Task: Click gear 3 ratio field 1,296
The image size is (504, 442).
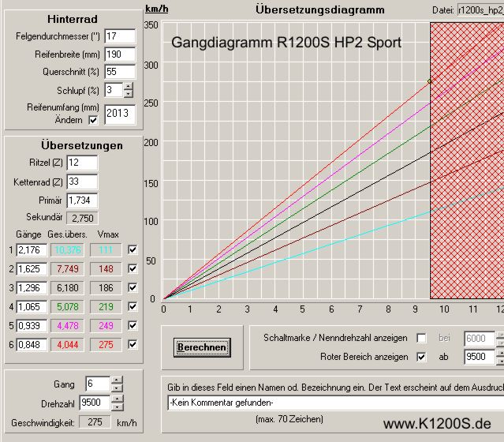Action: click(x=32, y=288)
